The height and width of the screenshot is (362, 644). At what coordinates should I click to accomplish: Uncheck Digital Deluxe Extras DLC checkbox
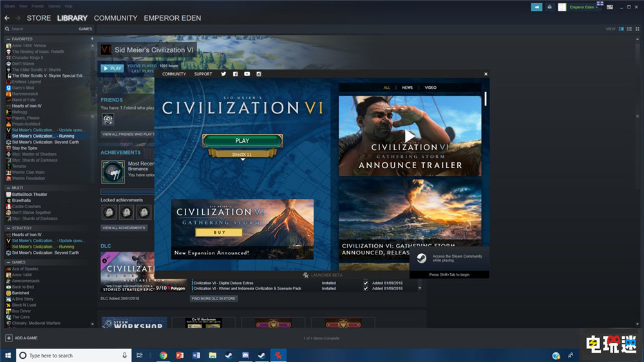click(366, 283)
